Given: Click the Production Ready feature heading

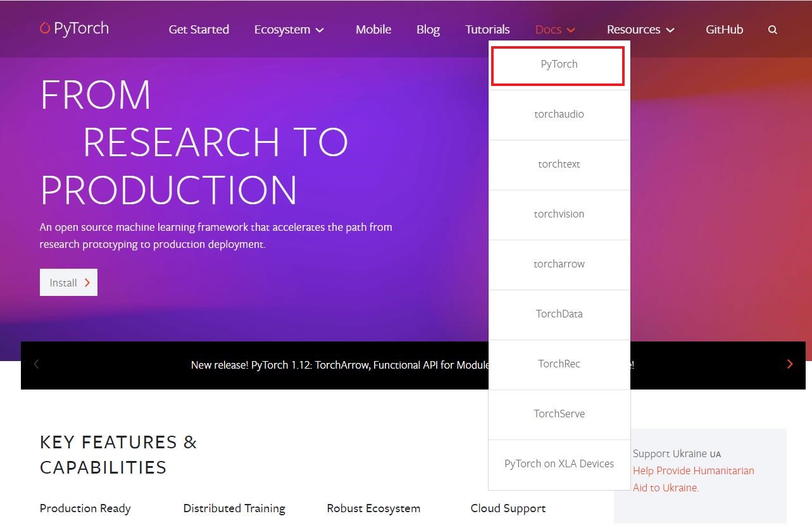Looking at the screenshot, I should (x=85, y=508).
